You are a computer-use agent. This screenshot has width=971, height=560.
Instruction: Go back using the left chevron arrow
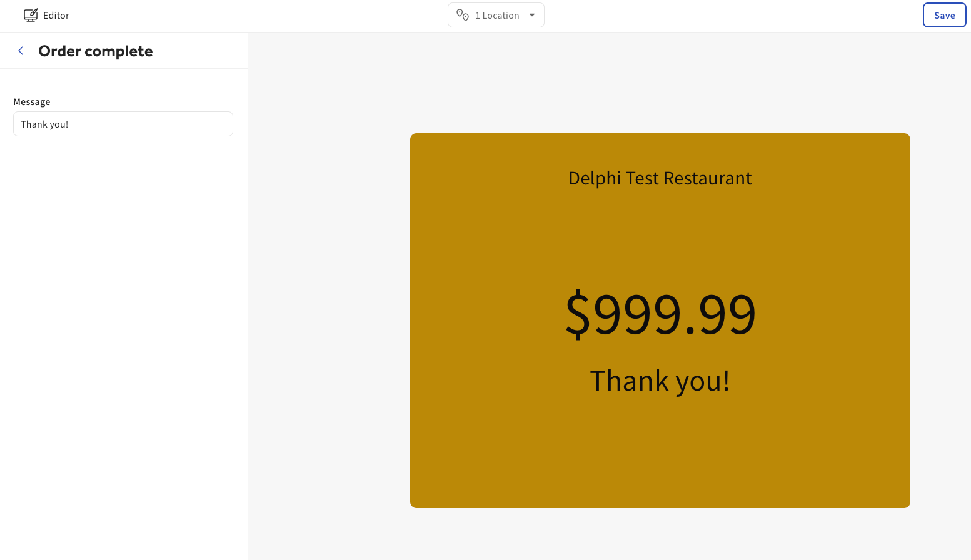21,51
